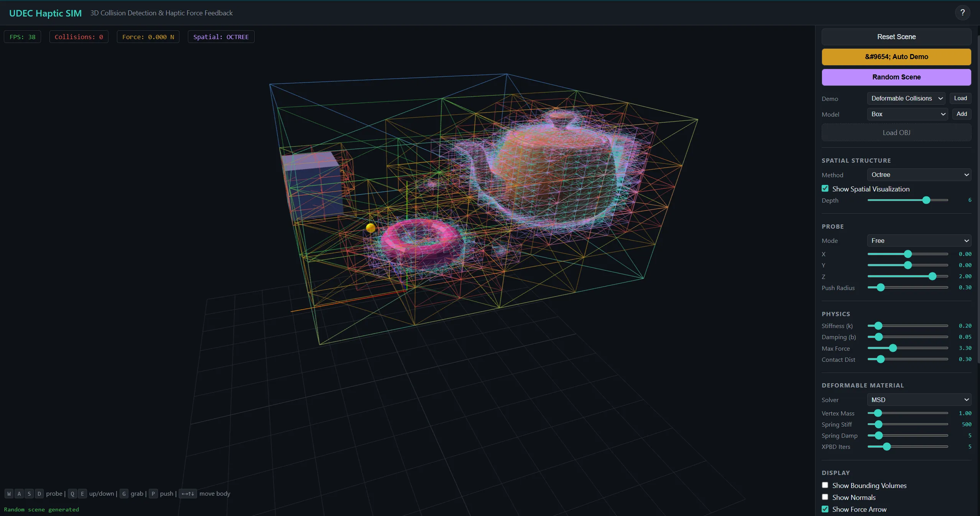
Task: Click the Collisions counter badge
Action: 79,37
